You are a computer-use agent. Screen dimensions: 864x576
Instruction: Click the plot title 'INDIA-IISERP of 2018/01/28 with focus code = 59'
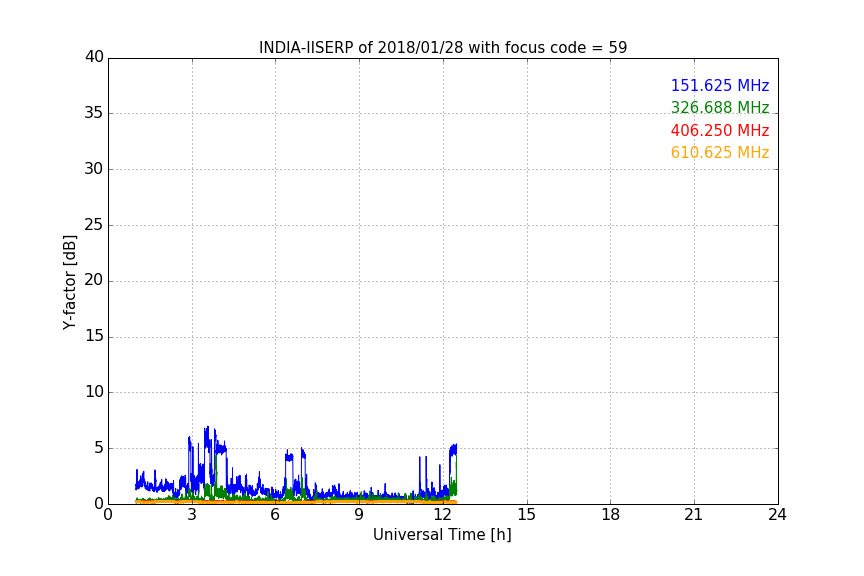tap(443, 48)
